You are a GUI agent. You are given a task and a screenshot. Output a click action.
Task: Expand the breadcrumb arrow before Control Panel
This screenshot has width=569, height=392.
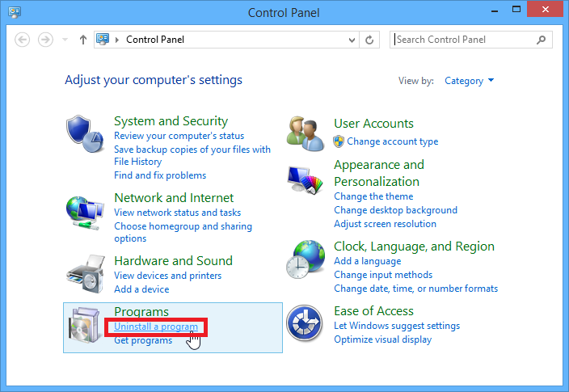coord(117,40)
